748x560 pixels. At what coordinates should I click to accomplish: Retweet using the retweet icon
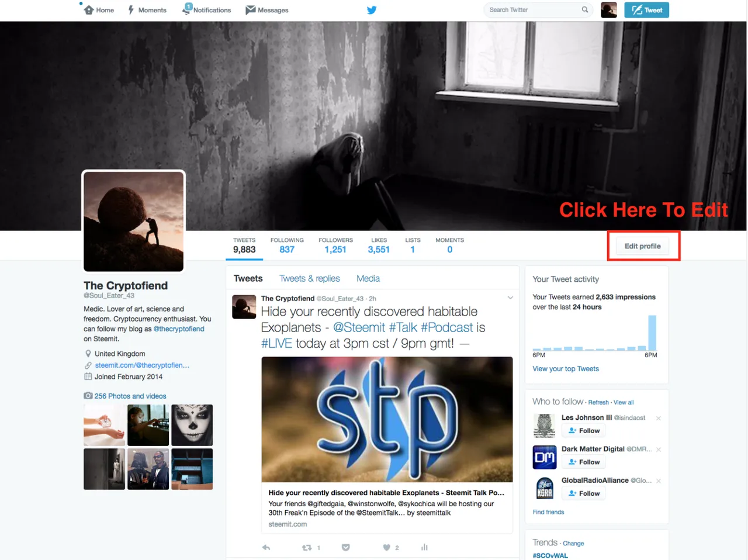tap(306, 548)
